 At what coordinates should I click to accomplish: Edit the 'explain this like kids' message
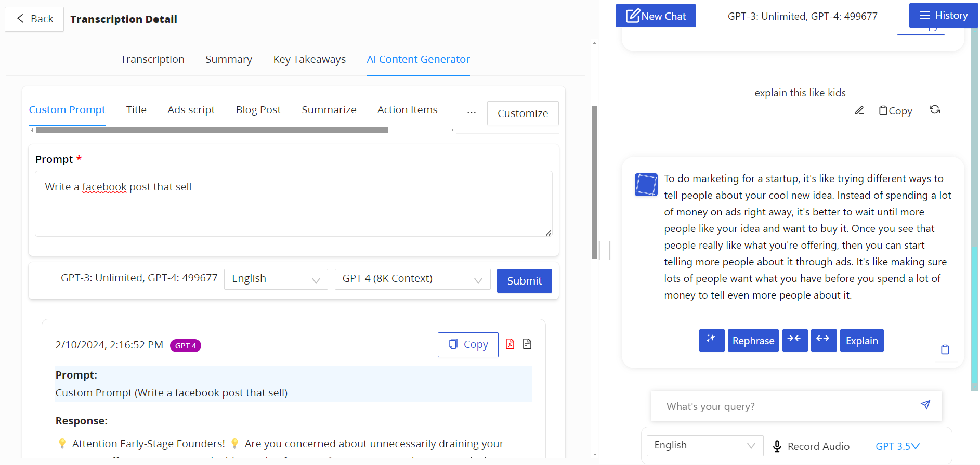(859, 110)
